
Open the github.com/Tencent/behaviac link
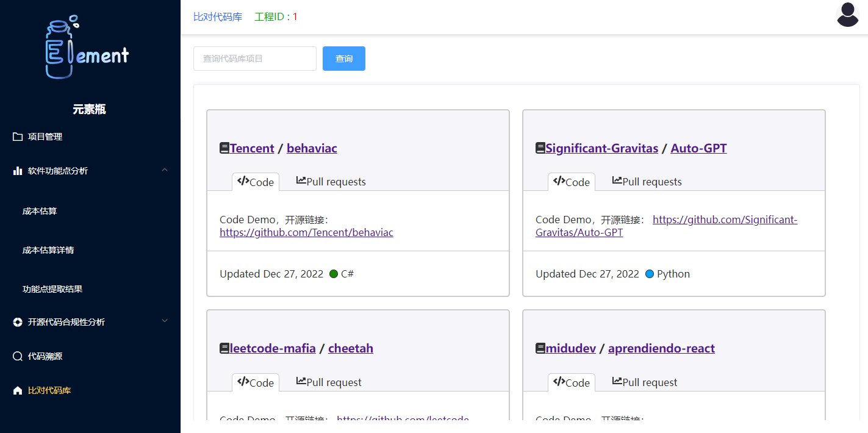306,232
